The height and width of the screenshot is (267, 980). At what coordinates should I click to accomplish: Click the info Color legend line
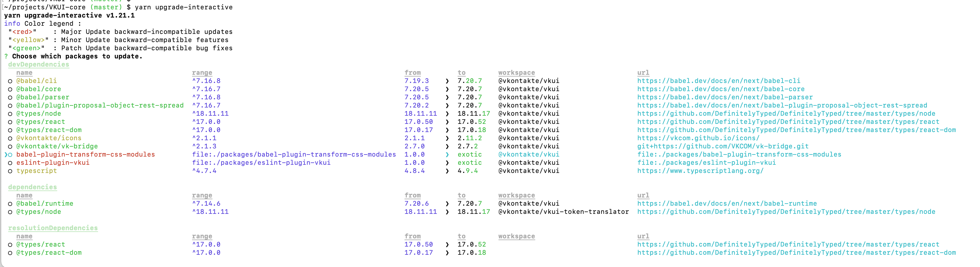click(43, 24)
